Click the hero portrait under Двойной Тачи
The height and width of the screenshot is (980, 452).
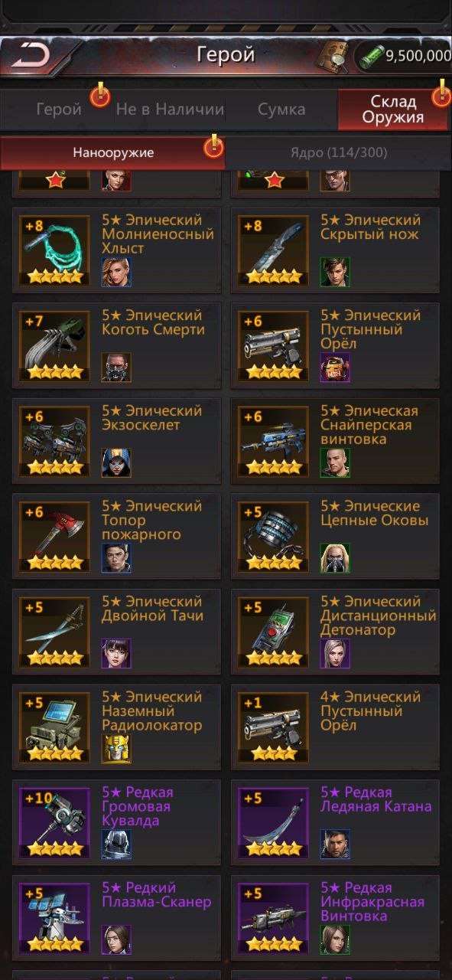click(x=116, y=653)
